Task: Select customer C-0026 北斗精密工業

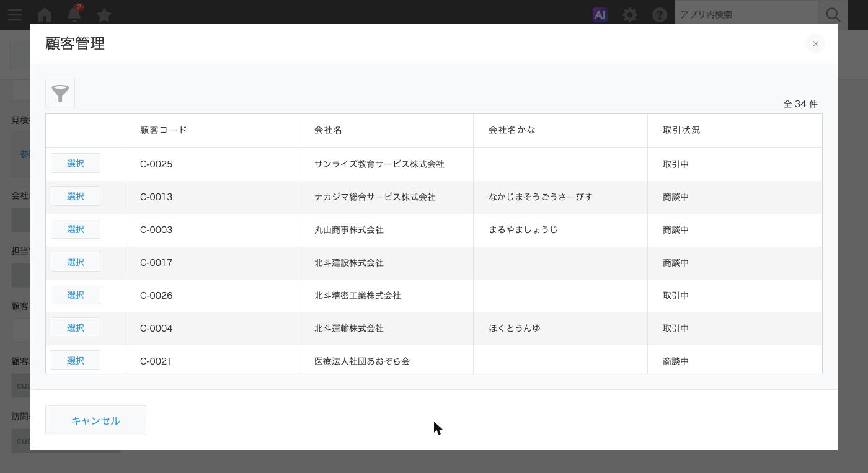Action: pos(76,295)
